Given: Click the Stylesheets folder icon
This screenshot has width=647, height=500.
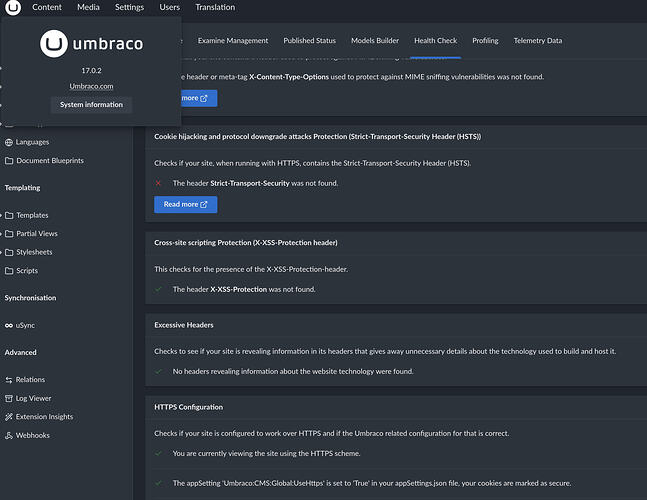Looking at the screenshot, I should tap(9, 252).
